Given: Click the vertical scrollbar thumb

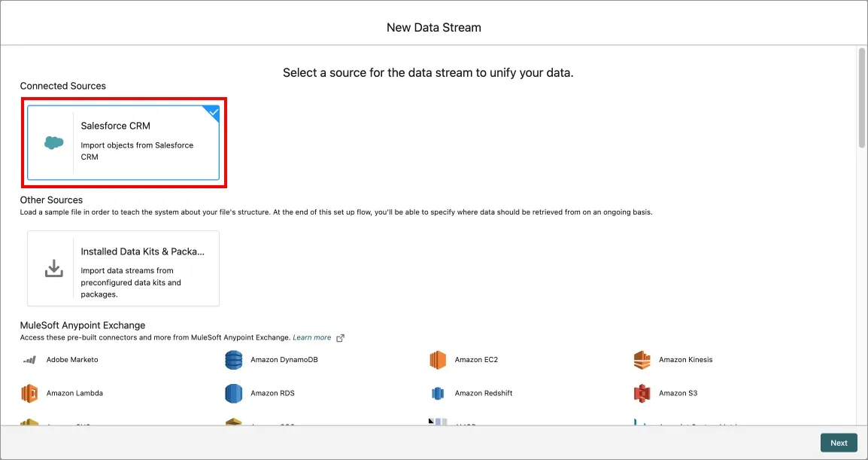Looking at the screenshot, I should [861, 98].
